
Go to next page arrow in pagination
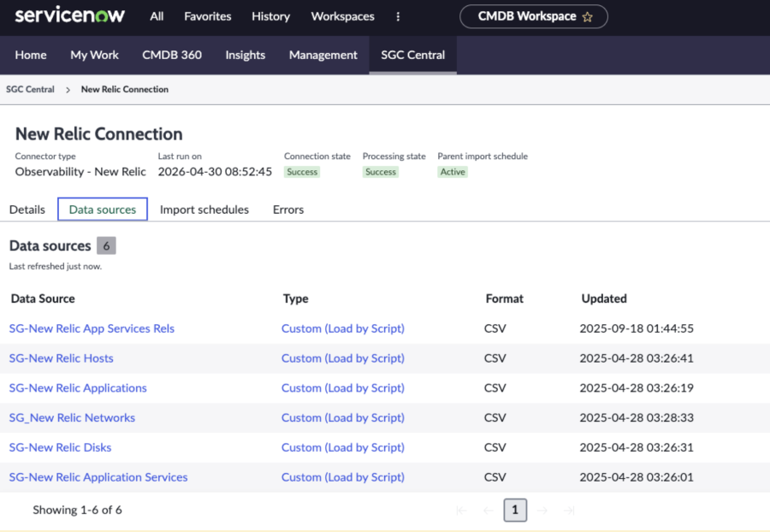[542, 511]
